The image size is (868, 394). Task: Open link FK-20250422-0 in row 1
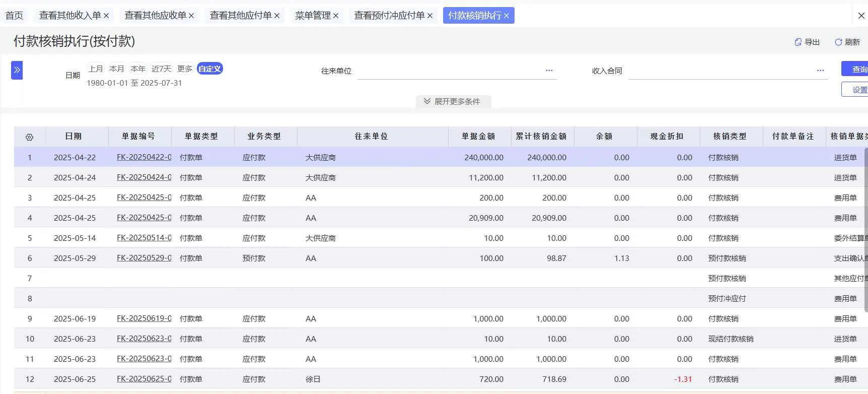(x=144, y=157)
